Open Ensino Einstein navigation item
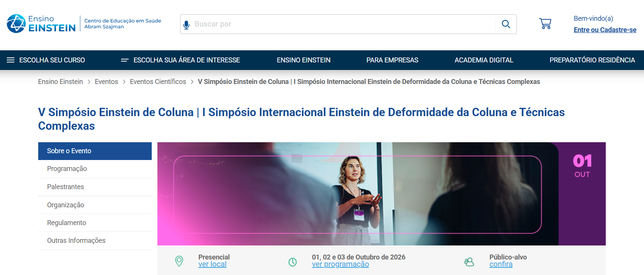This screenshot has width=644, height=275. click(303, 60)
